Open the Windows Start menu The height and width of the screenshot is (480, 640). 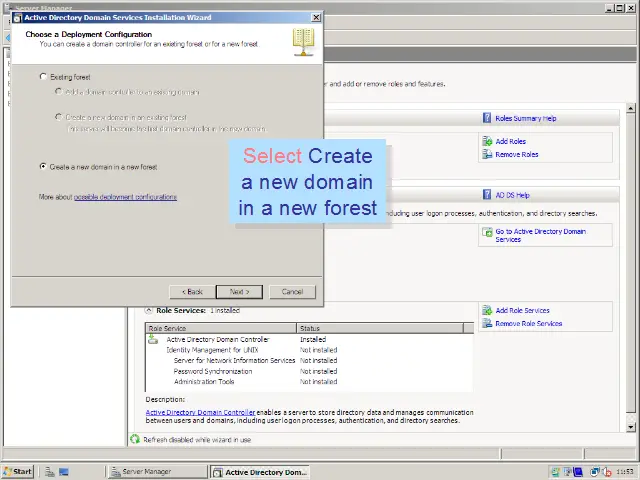tap(17, 471)
